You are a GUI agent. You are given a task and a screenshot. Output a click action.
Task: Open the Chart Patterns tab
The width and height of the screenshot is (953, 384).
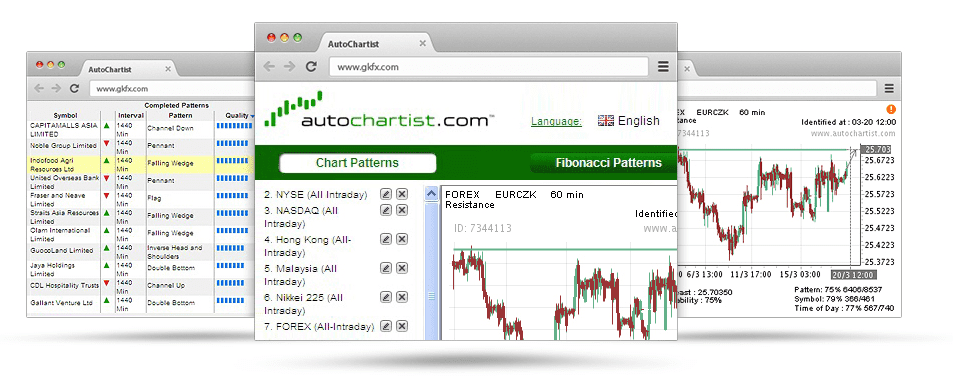(x=357, y=163)
